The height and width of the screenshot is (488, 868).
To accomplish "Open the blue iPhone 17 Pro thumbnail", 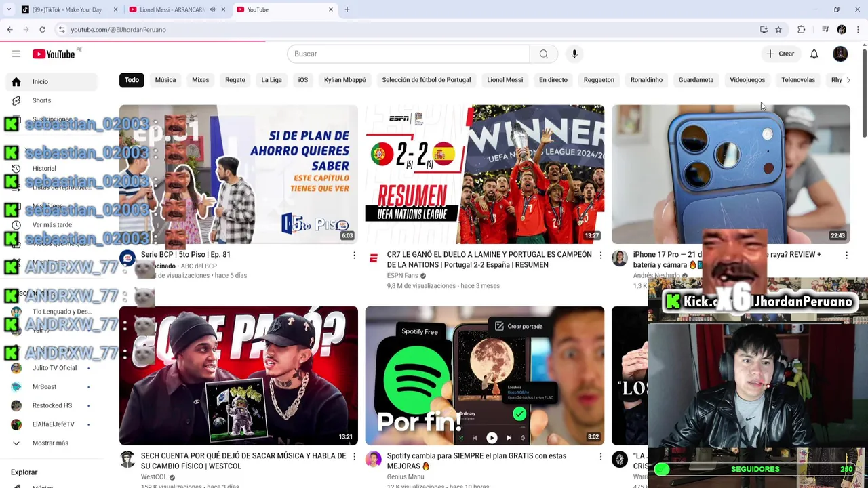I will pyautogui.click(x=730, y=174).
